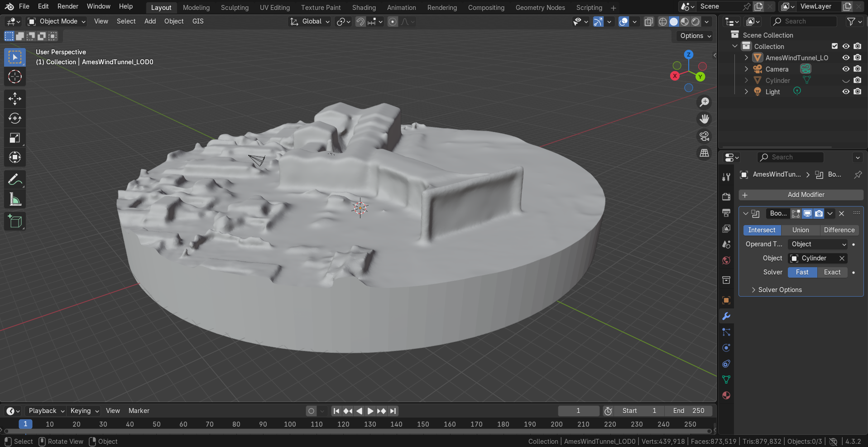
Task: Uncheck the Collection exclude checkbox
Action: click(x=834, y=46)
